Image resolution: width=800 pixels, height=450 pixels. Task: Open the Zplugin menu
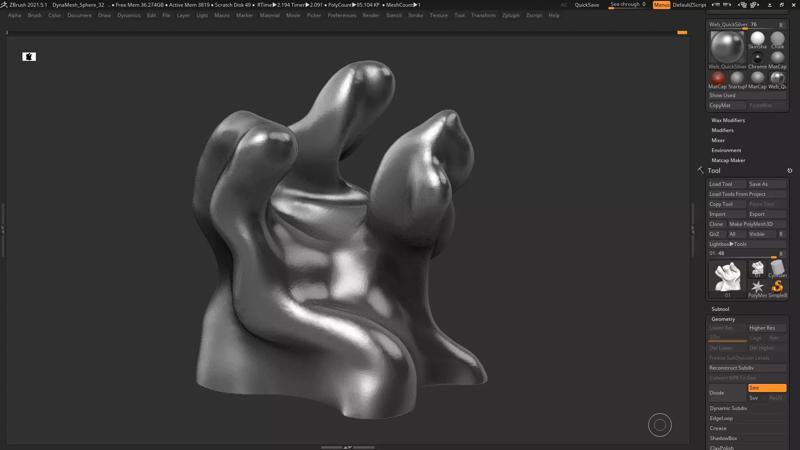pyautogui.click(x=511, y=15)
